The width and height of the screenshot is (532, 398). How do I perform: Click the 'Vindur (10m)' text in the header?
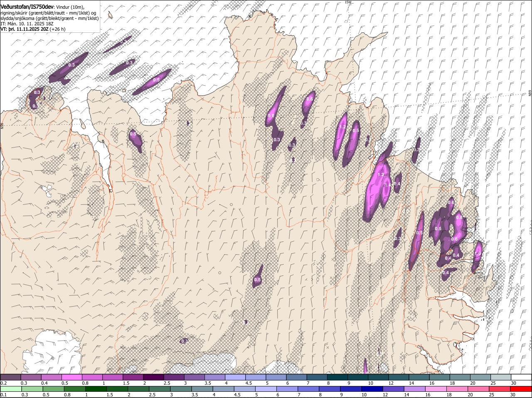pyautogui.click(x=70, y=7)
